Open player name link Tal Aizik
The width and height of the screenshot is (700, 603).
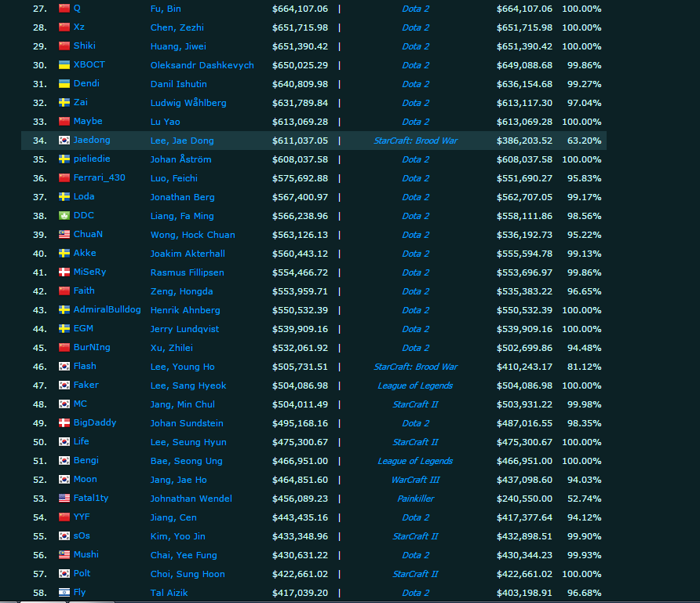pyautogui.click(x=170, y=593)
